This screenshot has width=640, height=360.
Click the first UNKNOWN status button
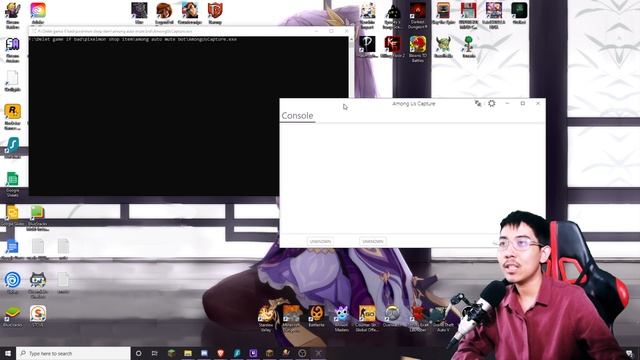click(x=320, y=242)
